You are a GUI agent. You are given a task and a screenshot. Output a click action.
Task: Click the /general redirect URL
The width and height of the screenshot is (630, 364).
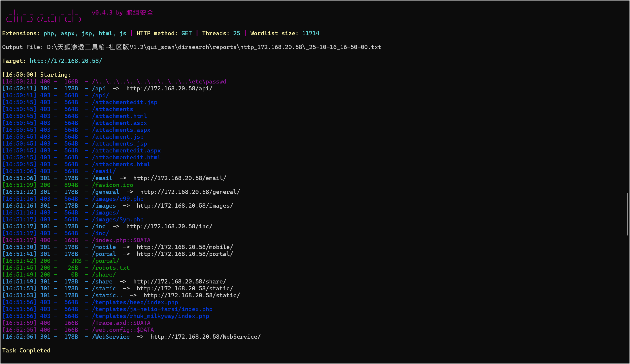point(190,192)
